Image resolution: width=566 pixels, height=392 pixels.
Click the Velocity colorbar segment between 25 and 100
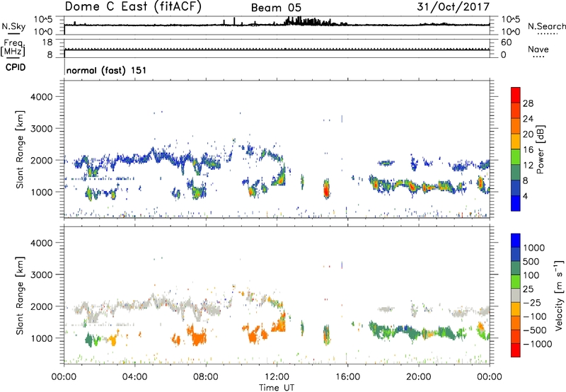click(x=516, y=282)
